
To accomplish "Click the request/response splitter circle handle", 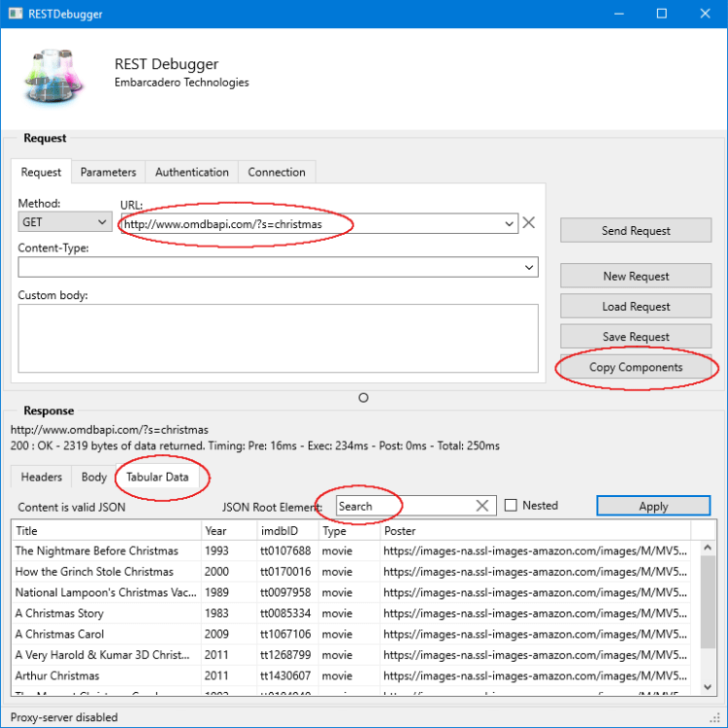I will pos(364,398).
